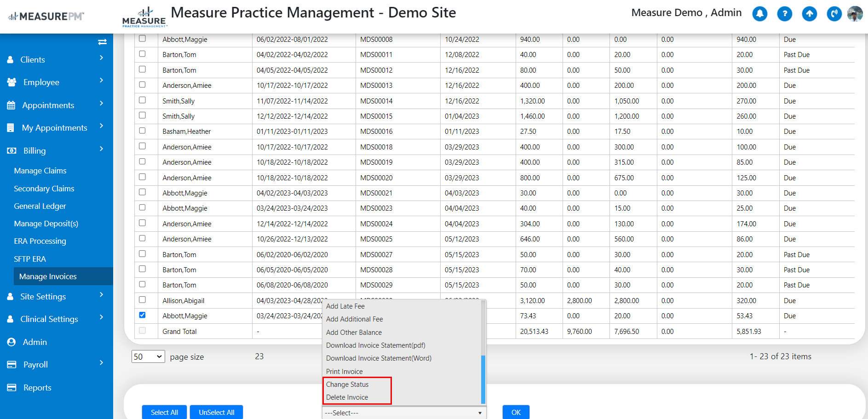
Task: Open ERA Processing in sidebar
Action: point(40,241)
